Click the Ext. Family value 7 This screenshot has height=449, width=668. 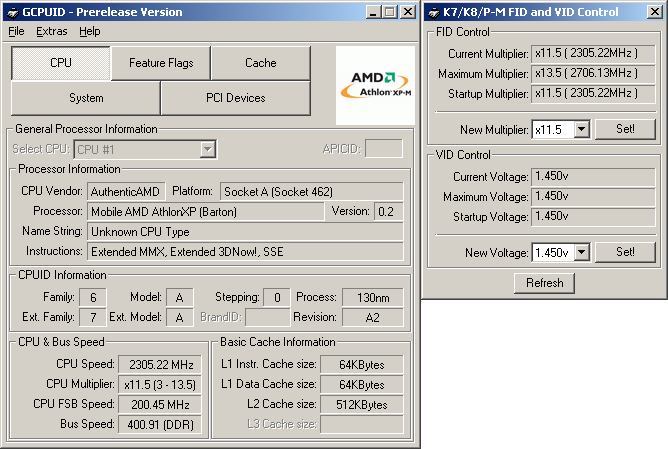coord(93,317)
